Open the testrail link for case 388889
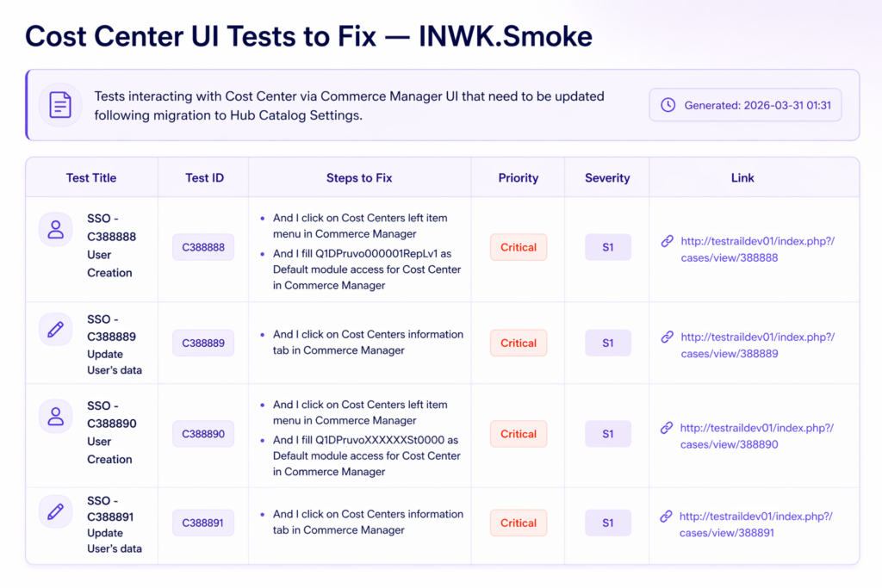882x588 pixels. 757,345
